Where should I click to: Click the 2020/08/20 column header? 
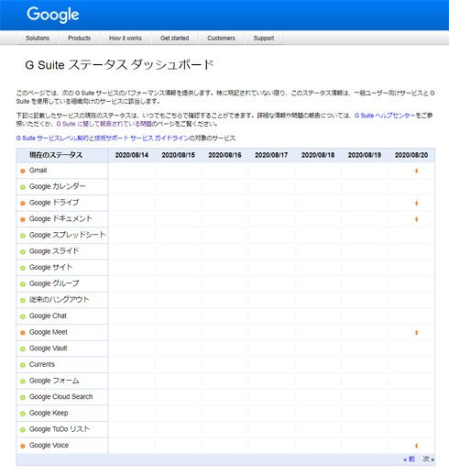coord(411,155)
